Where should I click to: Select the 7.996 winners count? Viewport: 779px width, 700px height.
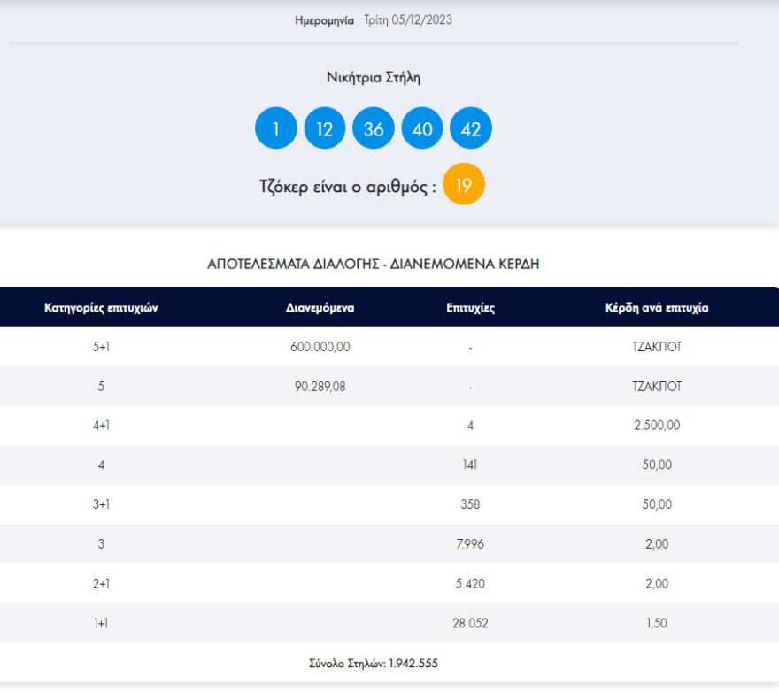click(x=470, y=544)
